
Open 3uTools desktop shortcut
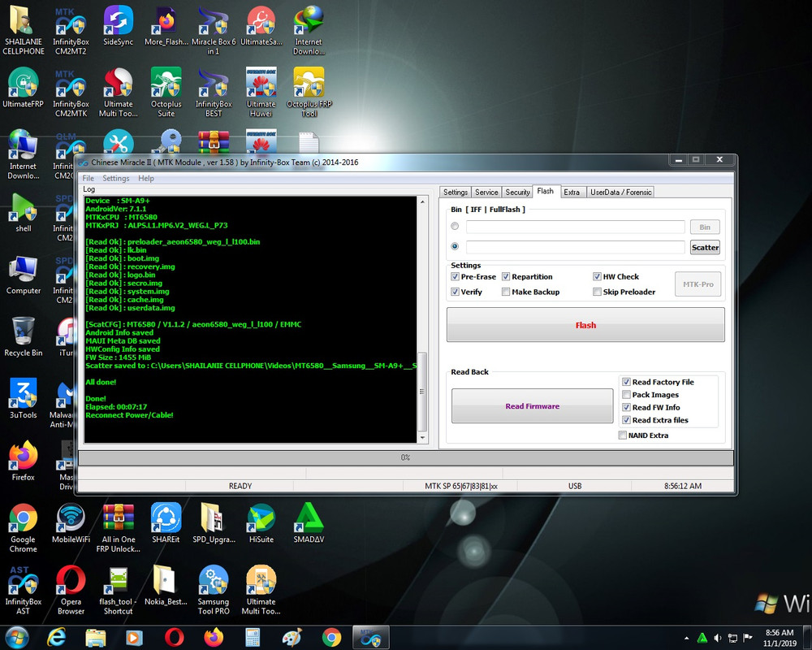24,399
